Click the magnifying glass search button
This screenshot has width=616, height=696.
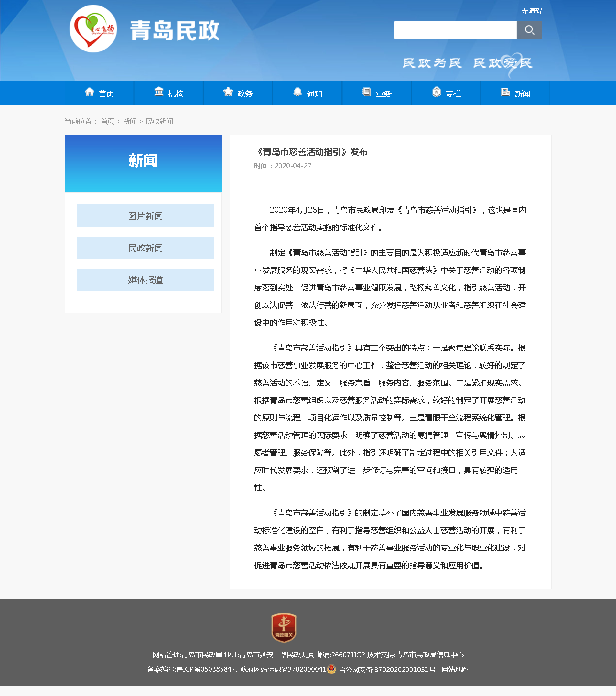point(529,30)
